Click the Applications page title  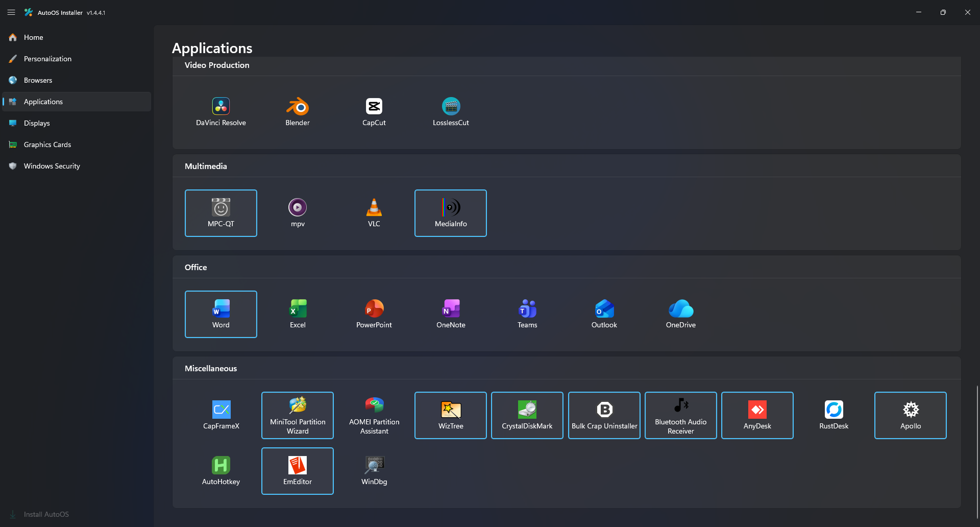[x=212, y=48]
